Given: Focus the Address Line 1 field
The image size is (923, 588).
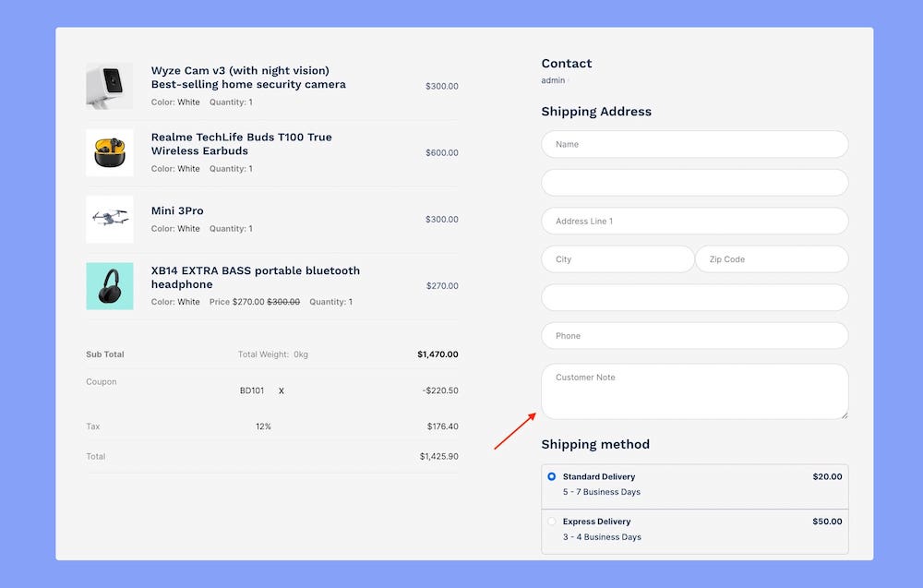Looking at the screenshot, I should tap(694, 222).
